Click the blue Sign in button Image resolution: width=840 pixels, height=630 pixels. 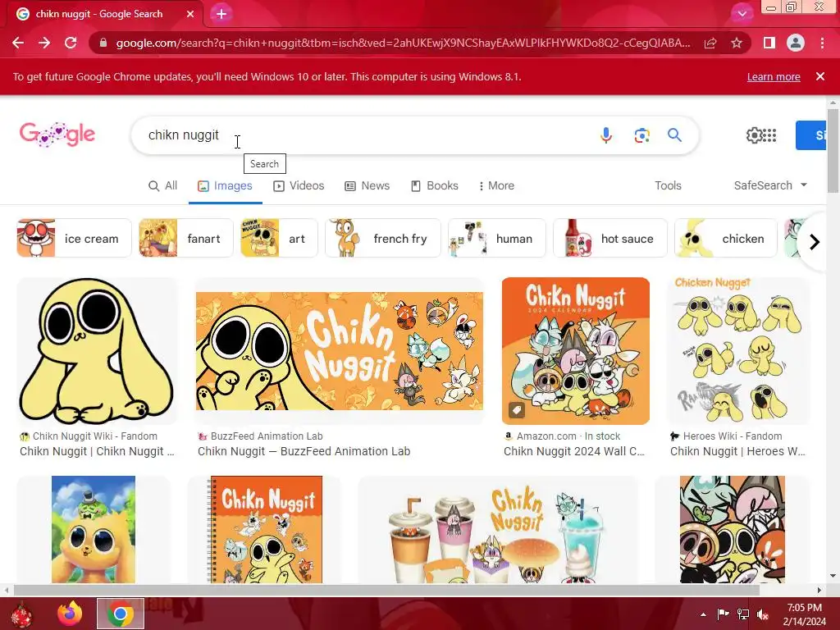tap(811, 135)
